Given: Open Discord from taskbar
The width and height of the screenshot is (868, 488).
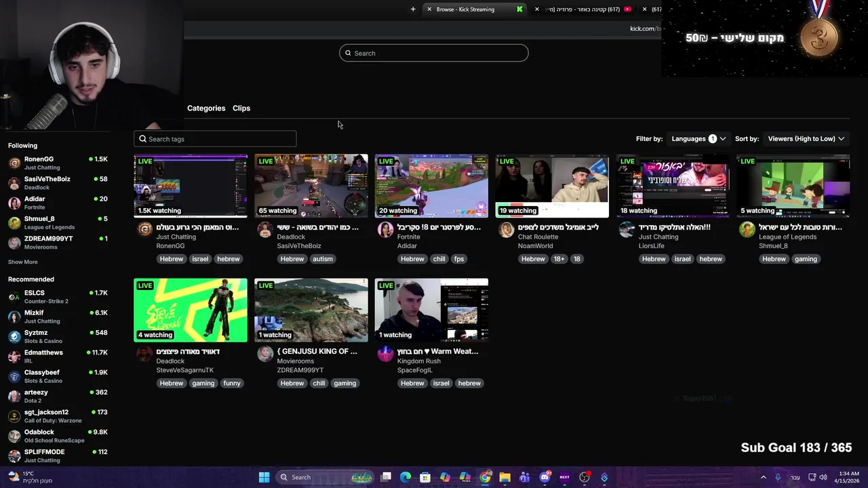Looking at the screenshot, I should pos(545,477).
